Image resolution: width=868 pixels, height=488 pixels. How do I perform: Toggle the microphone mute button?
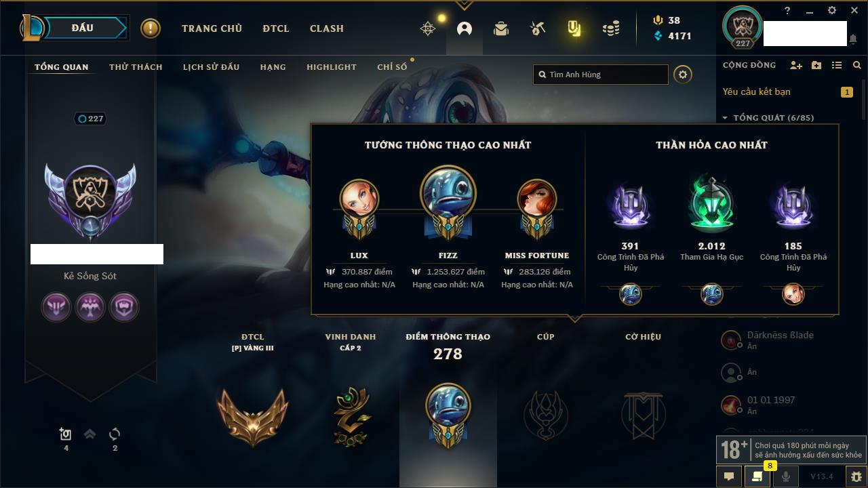pyautogui.click(x=786, y=476)
